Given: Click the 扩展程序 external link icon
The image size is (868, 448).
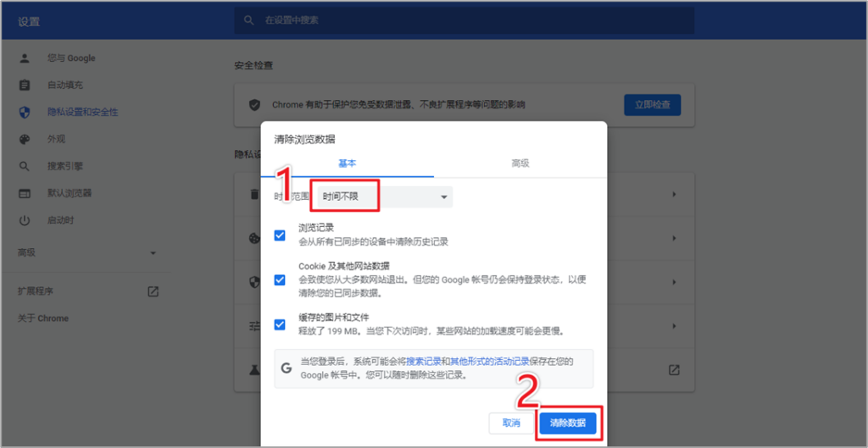Looking at the screenshot, I should pos(153,291).
